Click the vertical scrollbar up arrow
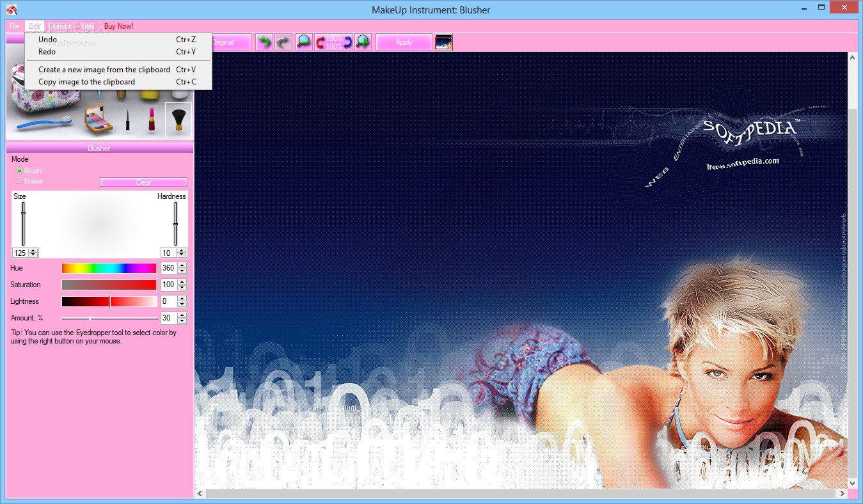863x504 pixels. pos(852,58)
